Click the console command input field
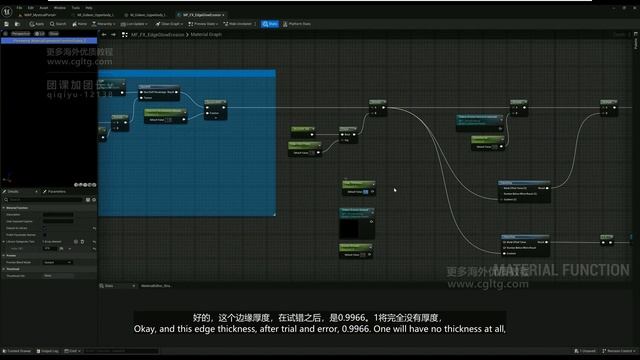 tap(121, 351)
